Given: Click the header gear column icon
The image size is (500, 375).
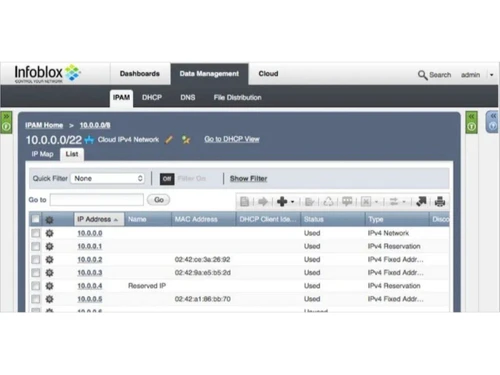Looking at the screenshot, I should [49, 220].
